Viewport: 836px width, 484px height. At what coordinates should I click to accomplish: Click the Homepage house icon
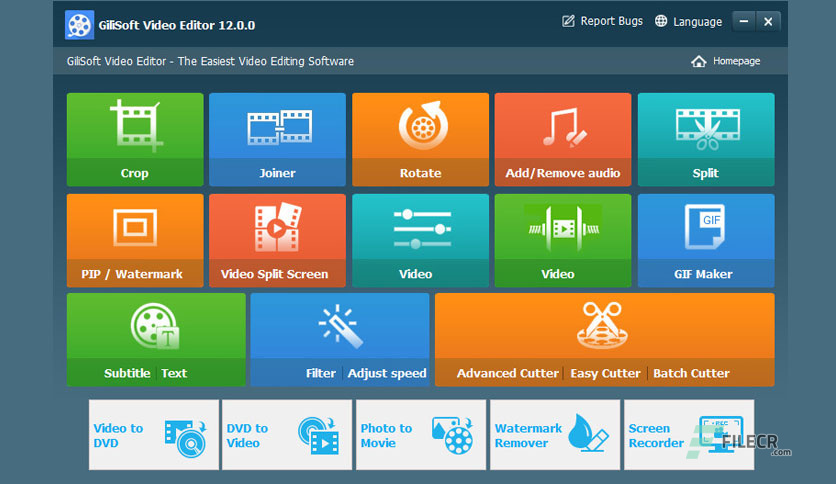click(x=698, y=61)
